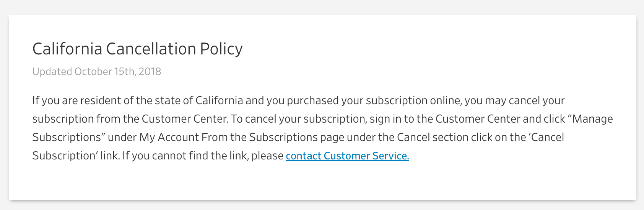This screenshot has width=644, height=210.
Task: Click the Subscription' text starting fourth line
Action: [x=65, y=156]
